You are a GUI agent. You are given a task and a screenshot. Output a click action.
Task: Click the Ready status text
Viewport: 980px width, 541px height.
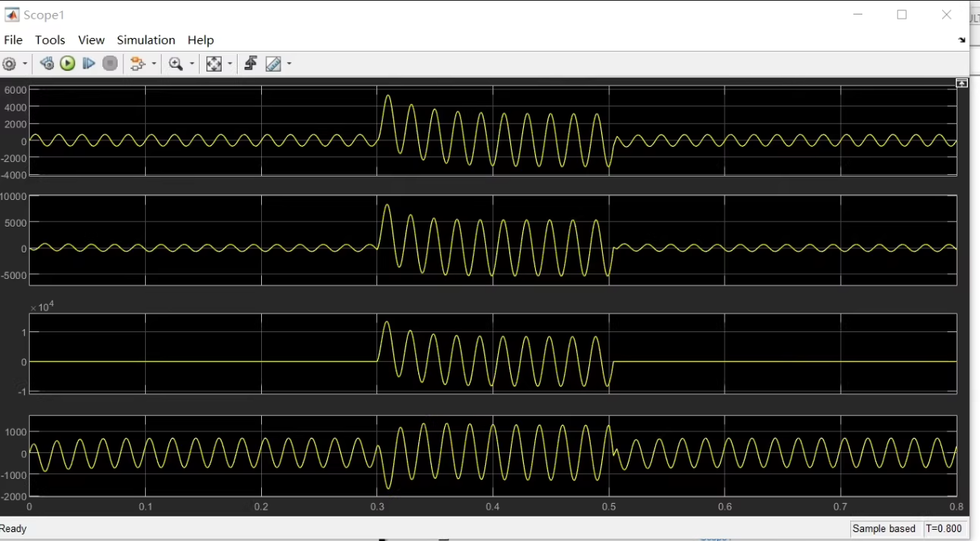pyautogui.click(x=14, y=529)
